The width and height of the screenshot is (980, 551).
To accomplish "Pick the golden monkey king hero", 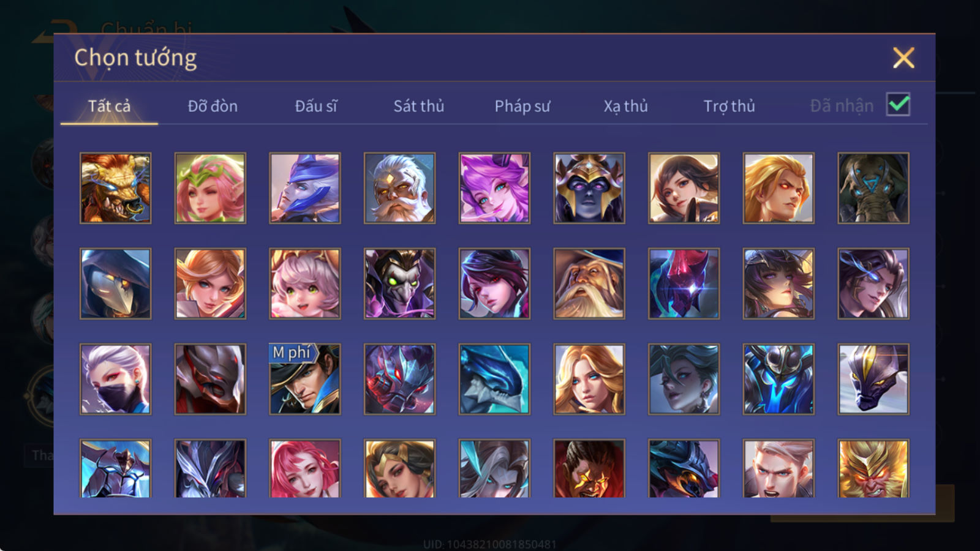I will pos(873,468).
